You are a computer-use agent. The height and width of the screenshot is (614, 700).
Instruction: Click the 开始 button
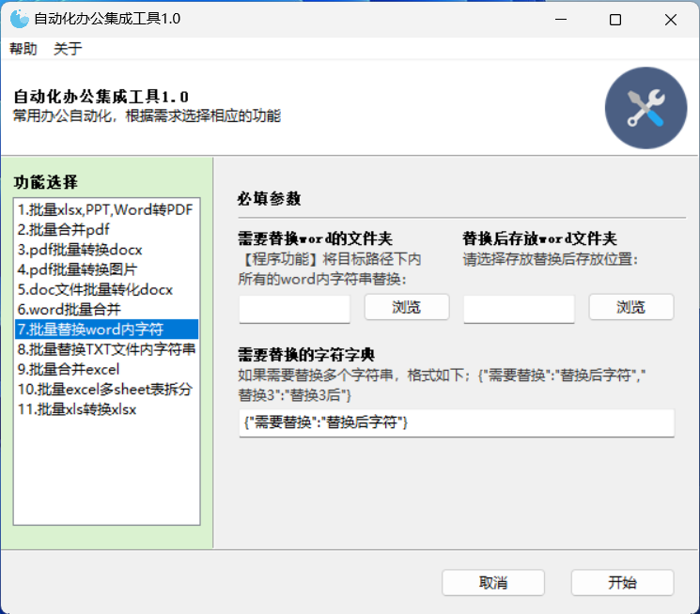622,582
